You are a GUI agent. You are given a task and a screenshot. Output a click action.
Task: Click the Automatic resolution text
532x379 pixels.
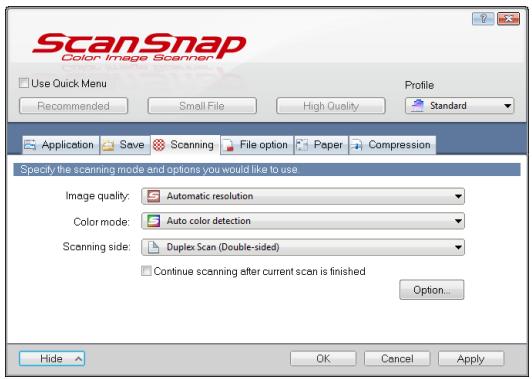click(x=210, y=196)
